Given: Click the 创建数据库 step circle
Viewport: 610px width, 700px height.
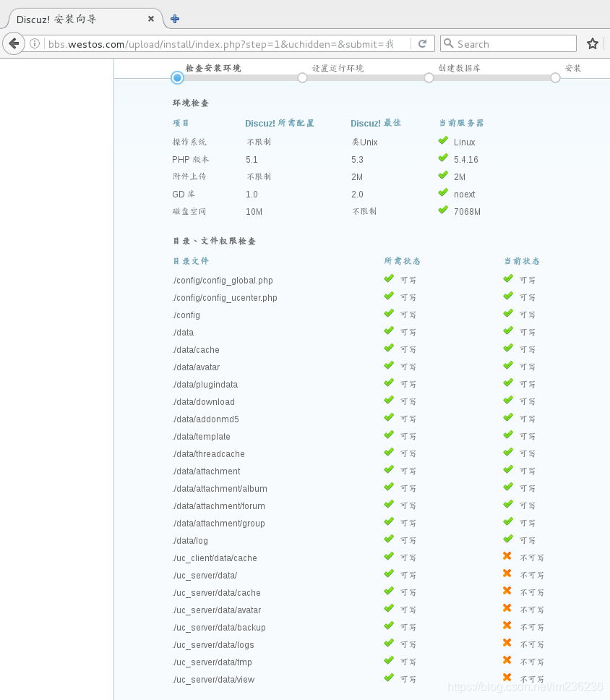Looking at the screenshot, I should click(429, 77).
